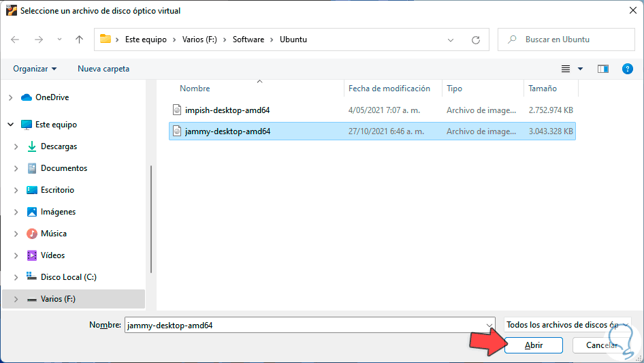This screenshot has width=644, height=363.
Task: Open Varios (F:) drive in sidebar
Action: click(58, 299)
